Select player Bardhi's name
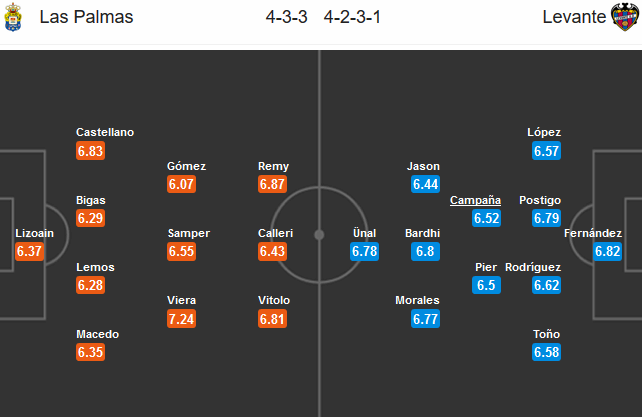 point(422,233)
